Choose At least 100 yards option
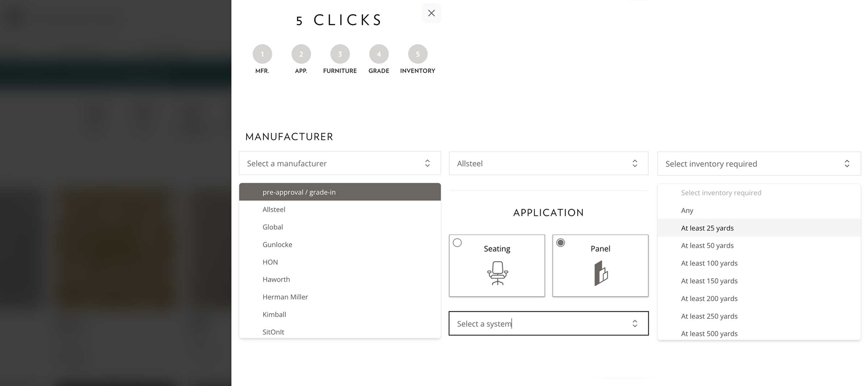The height and width of the screenshot is (386, 868). 709,263
